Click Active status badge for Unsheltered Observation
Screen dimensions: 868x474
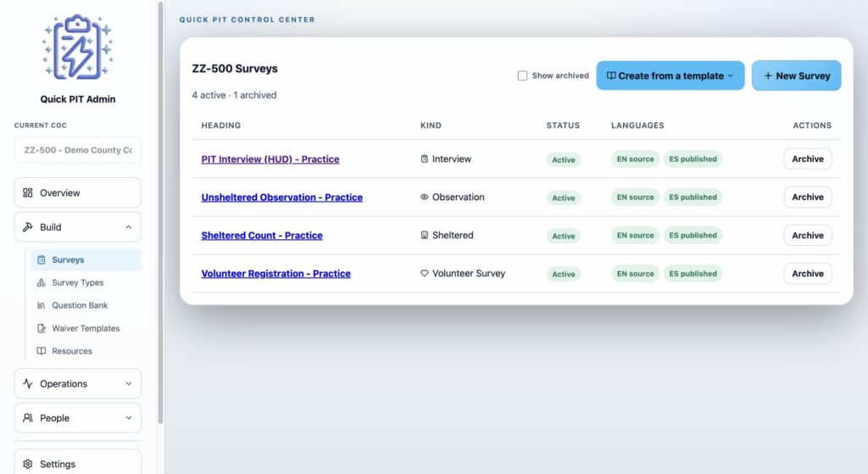[x=563, y=198]
